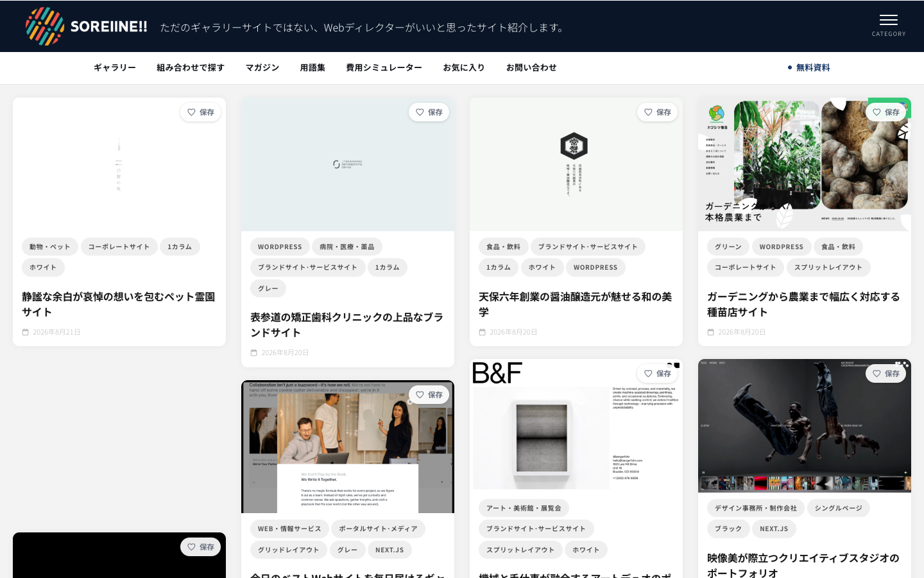Select スプリットレイアウト tag on seed shop card

pos(828,267)
